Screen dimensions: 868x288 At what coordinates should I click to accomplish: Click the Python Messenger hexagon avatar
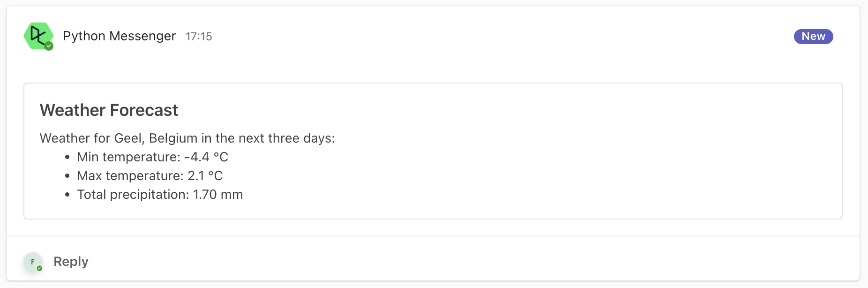(x=38, y=36)
